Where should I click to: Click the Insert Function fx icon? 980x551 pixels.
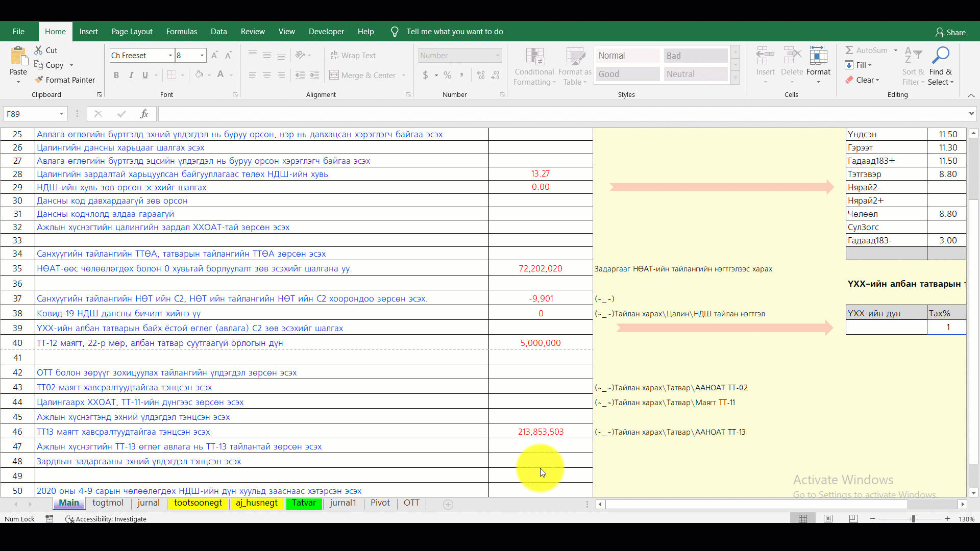(x=144, y=114)
